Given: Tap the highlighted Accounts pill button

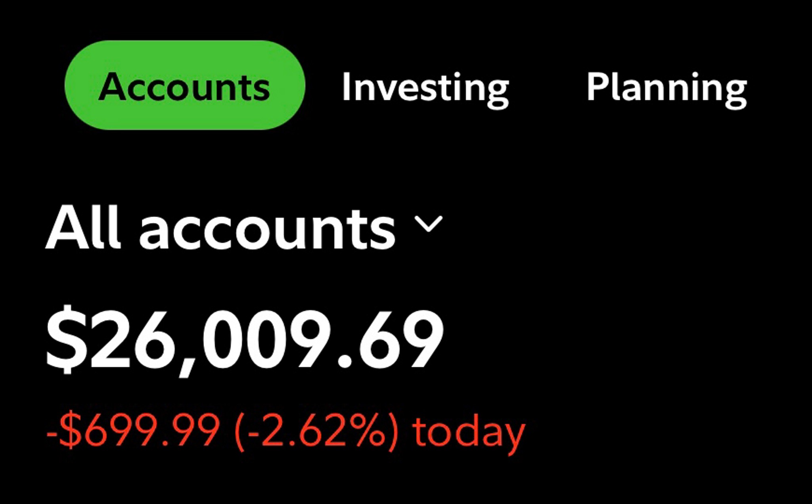Looking at the screenshot, I should (x=185, y=85).
